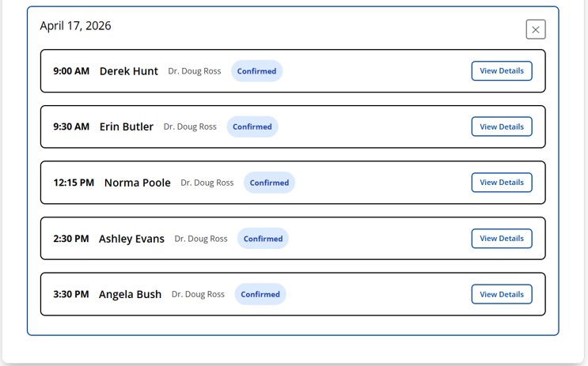Click the 9:00 AM appointment time
The height and width of the screenshot is (366, 588).
tap(71, 71)
